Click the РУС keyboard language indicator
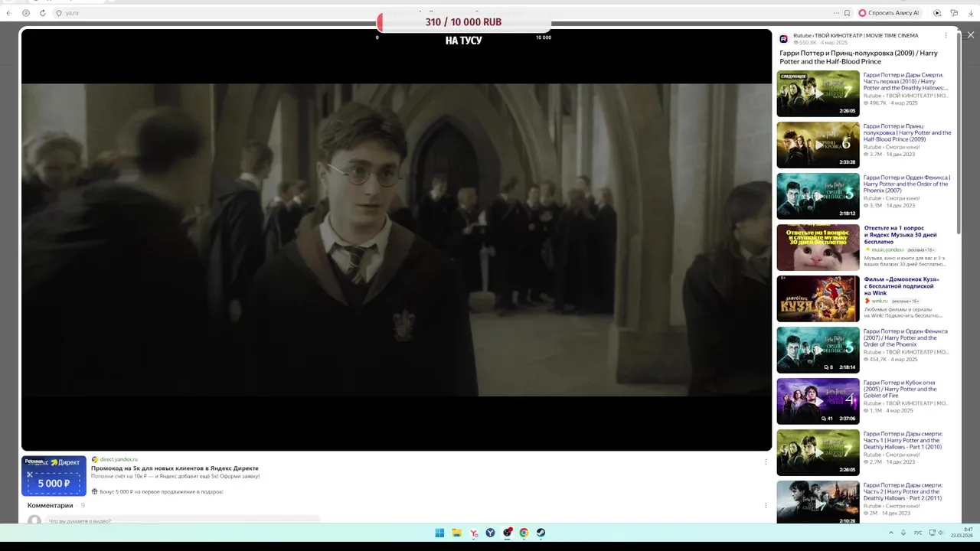 point(918,533)
